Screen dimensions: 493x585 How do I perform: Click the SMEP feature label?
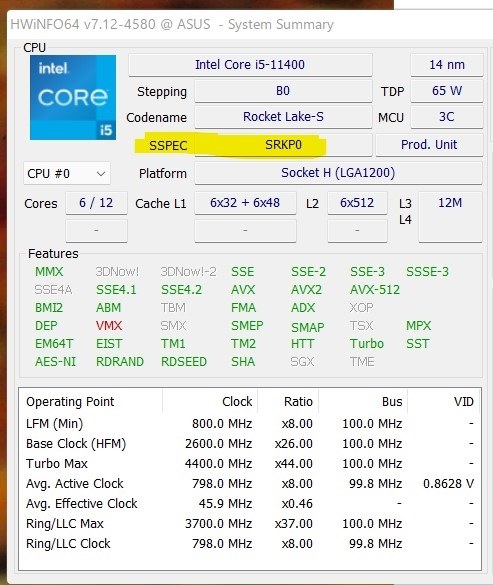247,326
